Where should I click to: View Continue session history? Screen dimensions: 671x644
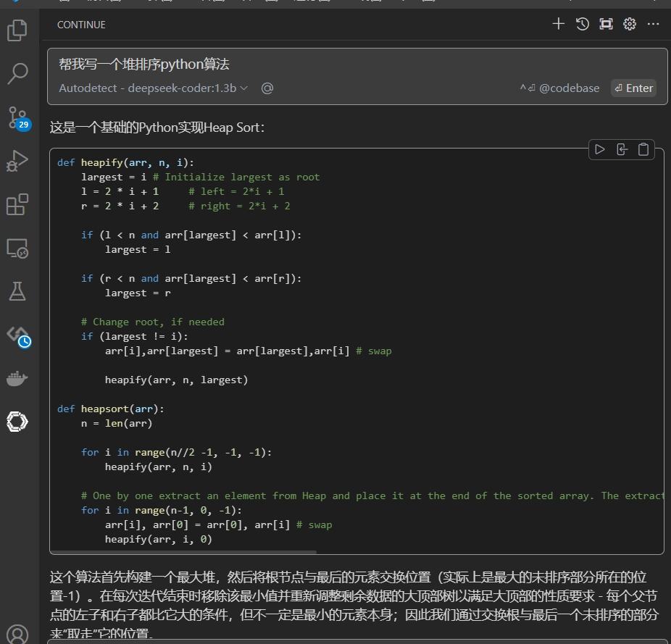(582, 23)
